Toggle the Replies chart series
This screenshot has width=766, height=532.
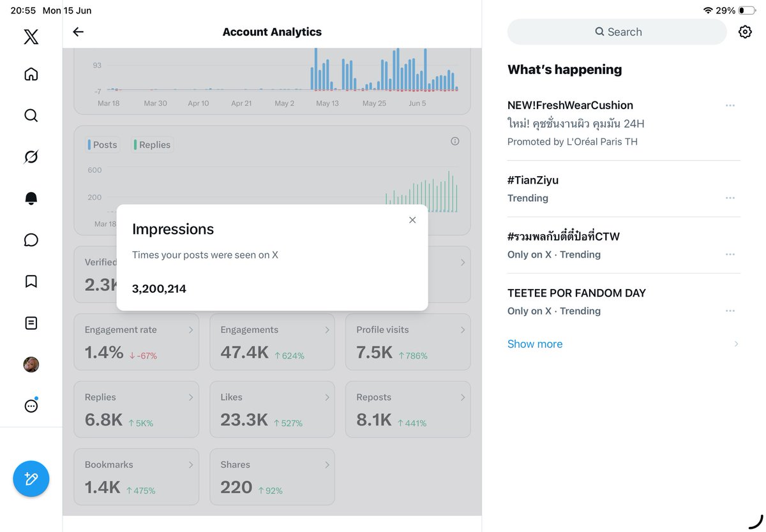click(152, 145)
